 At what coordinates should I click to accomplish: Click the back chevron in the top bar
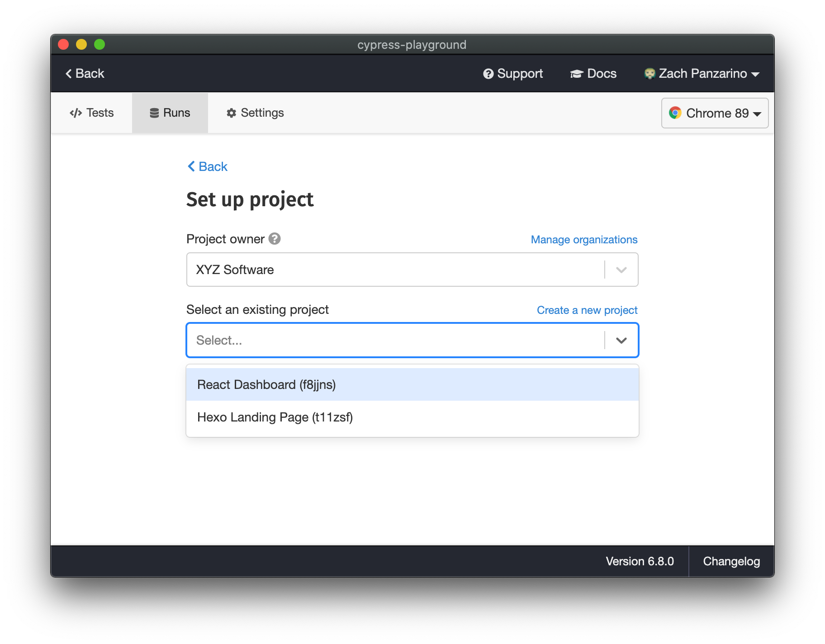[69, 73]
